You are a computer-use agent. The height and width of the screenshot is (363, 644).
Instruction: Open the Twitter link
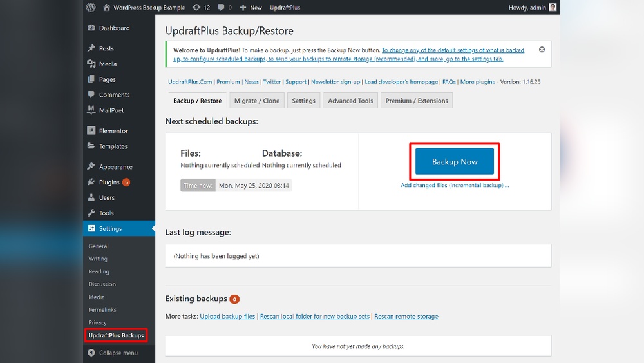pyautogui.click(x=272, y=82)
